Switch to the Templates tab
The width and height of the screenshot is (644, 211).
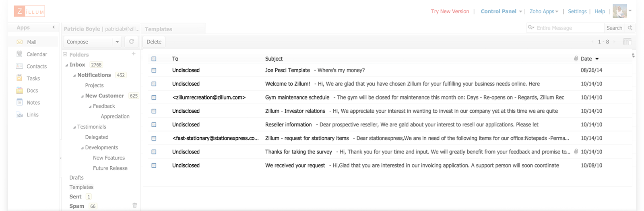pos(159,29)
